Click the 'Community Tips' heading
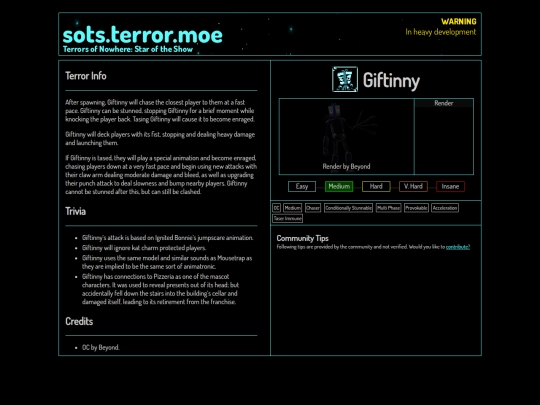 [302, 238]
